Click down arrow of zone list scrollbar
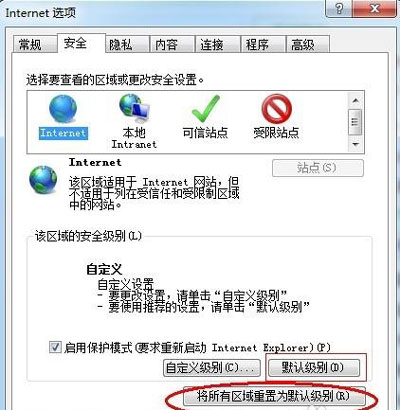 coord(355,144)
